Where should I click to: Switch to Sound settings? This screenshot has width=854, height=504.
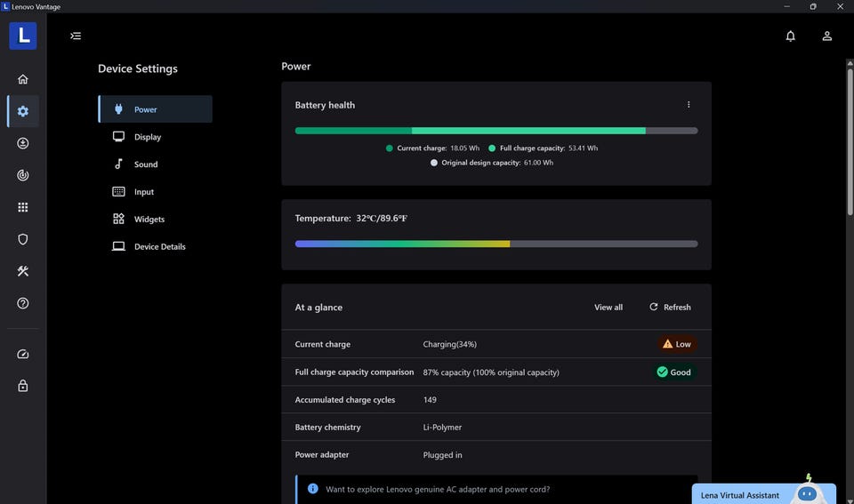pos(146,164)
